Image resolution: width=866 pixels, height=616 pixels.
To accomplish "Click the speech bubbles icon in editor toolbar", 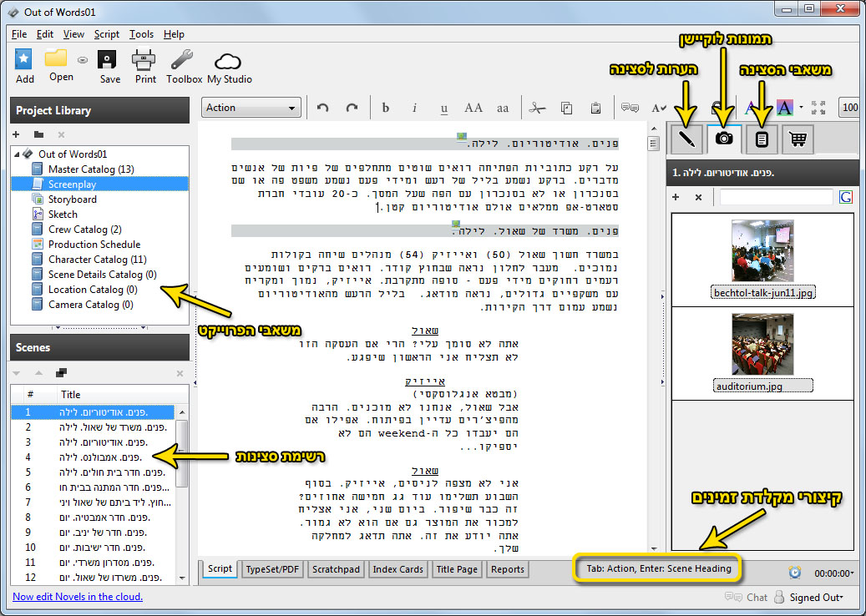I will (x=630, y=108).
